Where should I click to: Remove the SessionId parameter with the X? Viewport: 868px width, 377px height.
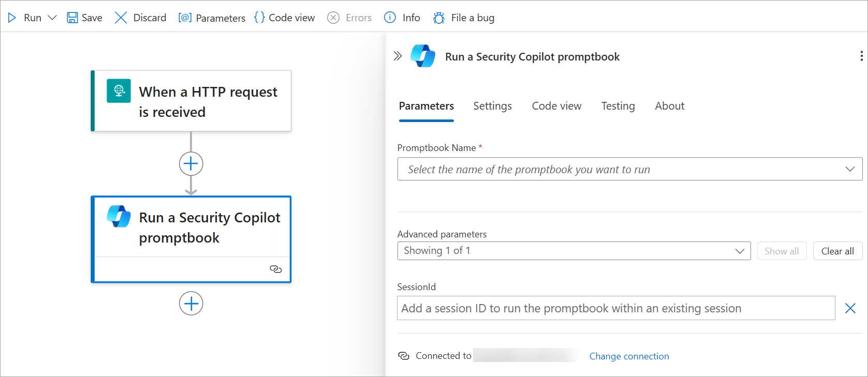tap(850, 308)
